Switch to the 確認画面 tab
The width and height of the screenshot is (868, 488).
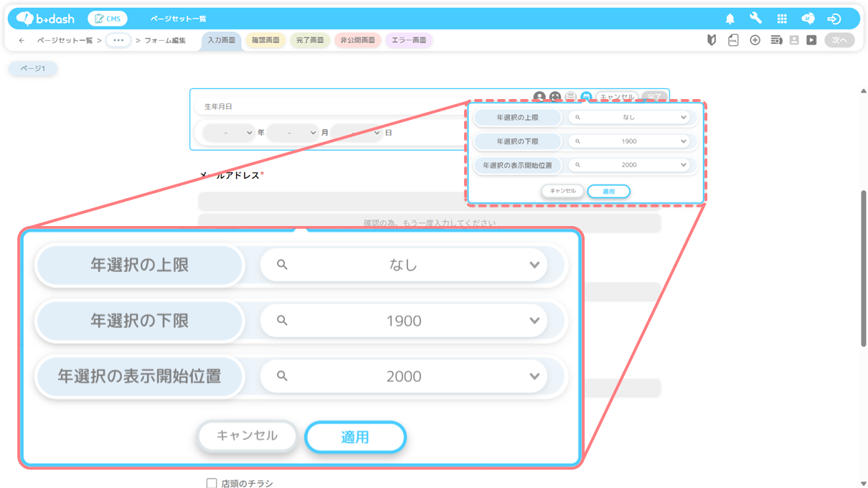tap(265, 40)
